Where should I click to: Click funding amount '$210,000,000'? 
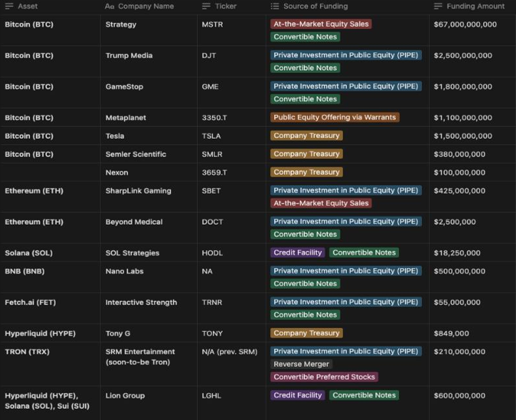[459, 352]
